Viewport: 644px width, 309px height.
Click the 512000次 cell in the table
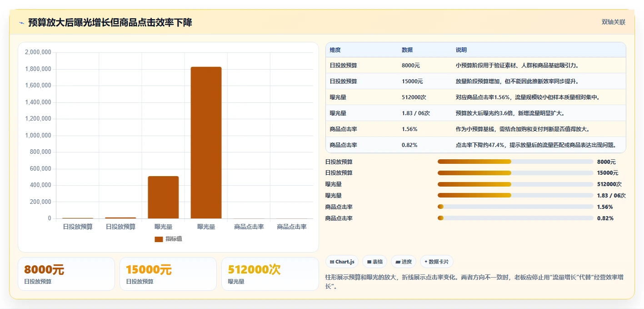pos(414,97)
